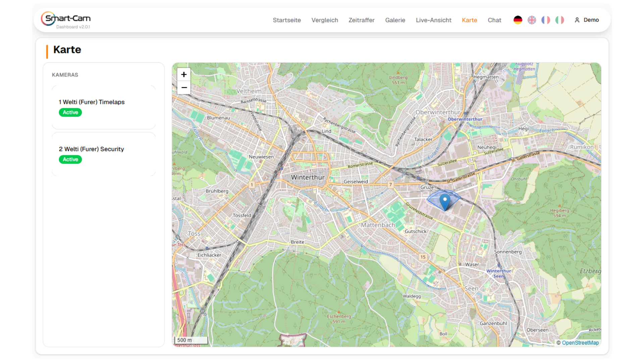Open the Vergleich page

tap(325, 20)
